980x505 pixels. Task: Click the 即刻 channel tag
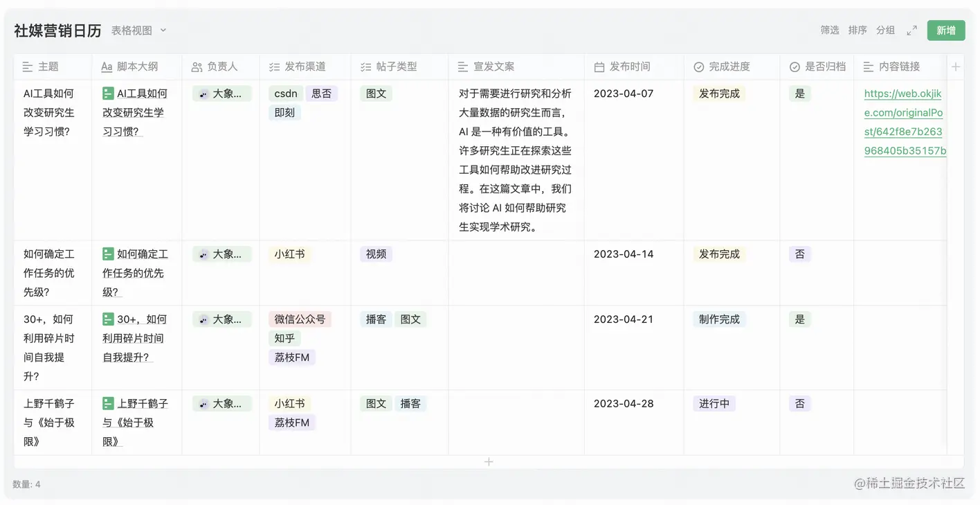coord(284,112)
